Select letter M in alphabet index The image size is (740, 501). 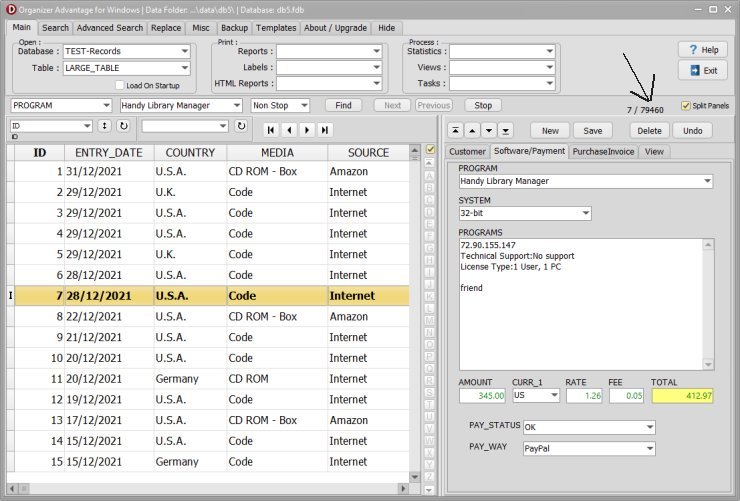[x=429, y=320]
